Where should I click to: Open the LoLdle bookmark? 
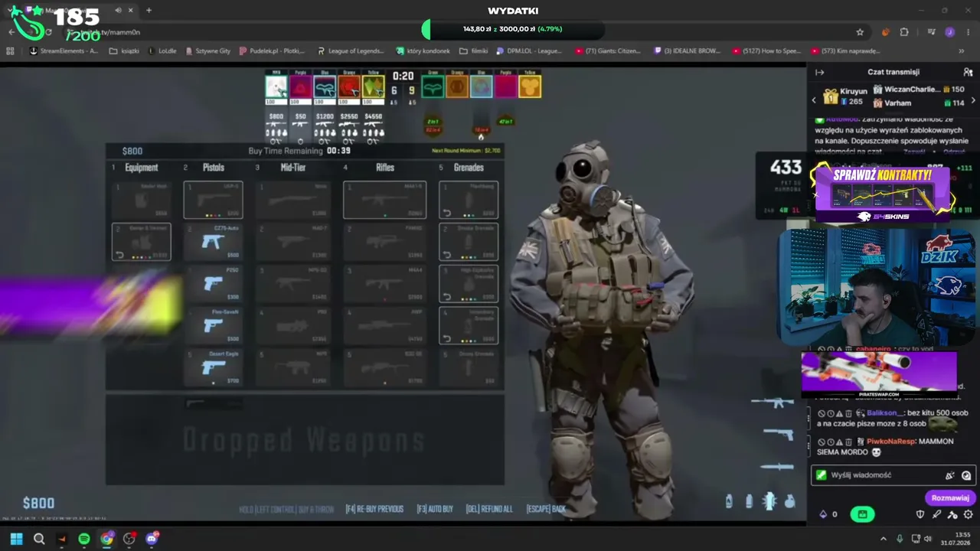point(162,51)
